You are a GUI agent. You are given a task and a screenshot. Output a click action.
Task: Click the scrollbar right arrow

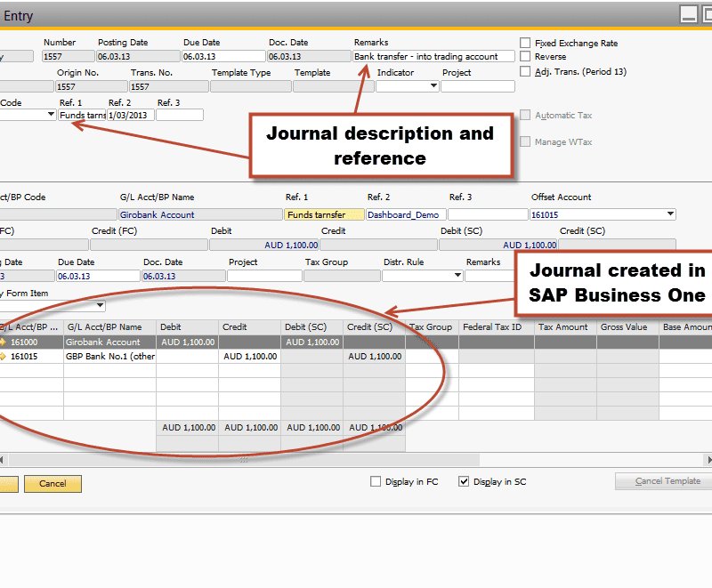[708, 460]
